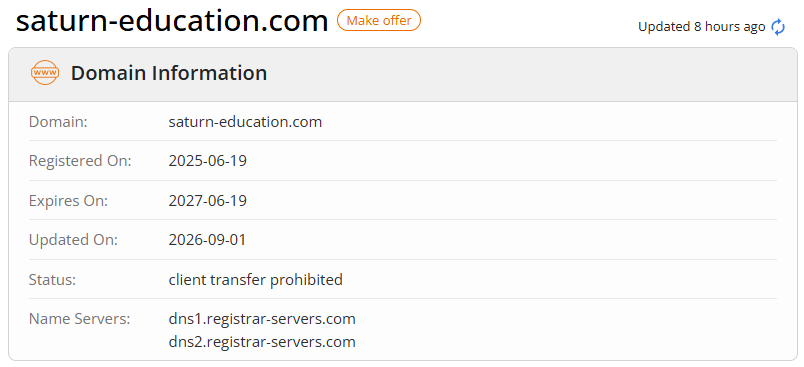The height and width of the screenshot is (367, 804).
Task: Click the expiry date 2027-06-19
Action: pos(208,200)
